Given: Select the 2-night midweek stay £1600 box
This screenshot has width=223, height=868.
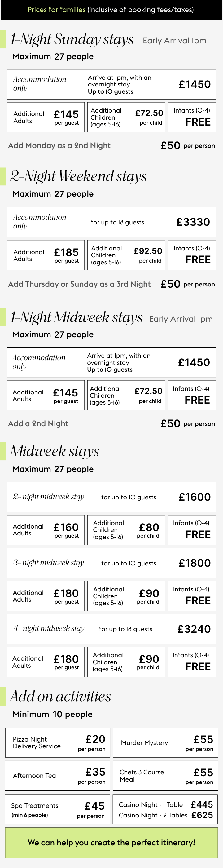Looking at the screenshot, I should pyautogui.click(x=111, y=497).
